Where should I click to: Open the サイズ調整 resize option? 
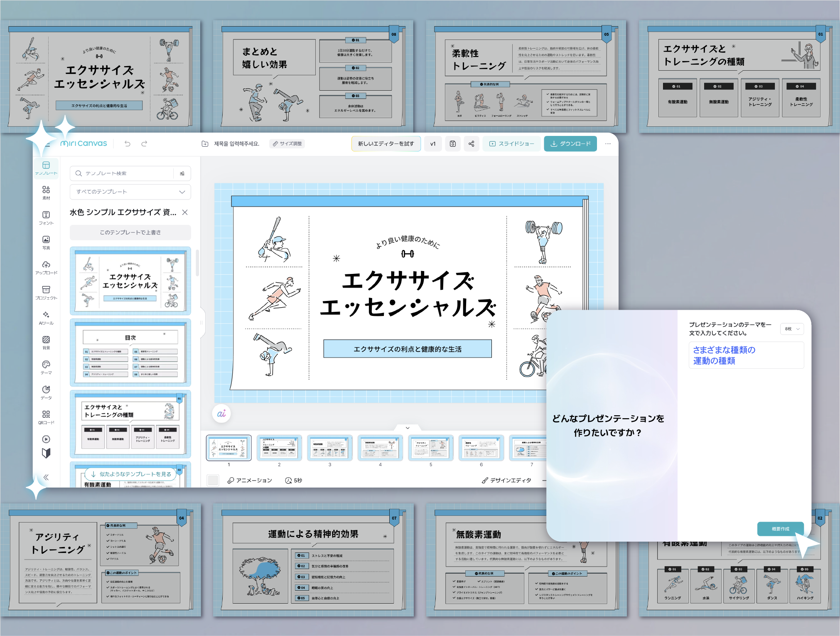pyautogui.click(x=287, y=143)
